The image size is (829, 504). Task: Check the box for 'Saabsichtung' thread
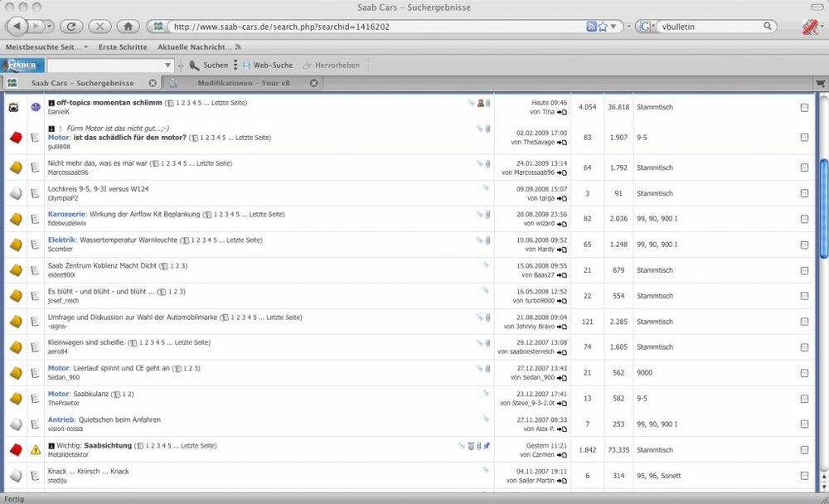pyautogui.click(x=804, y=450)
